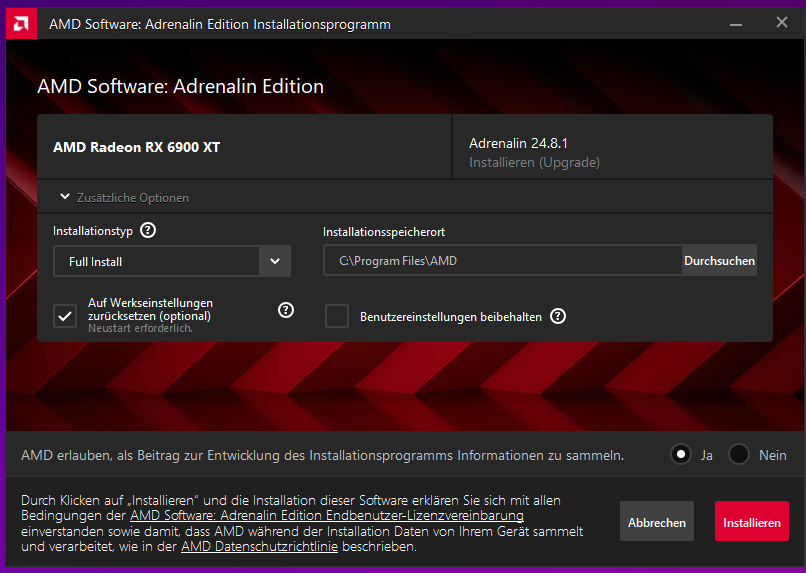The width and height of the screenshot is (806, 573).
Task: Click the Abbrechen button
Action: [x=656, y=521]
